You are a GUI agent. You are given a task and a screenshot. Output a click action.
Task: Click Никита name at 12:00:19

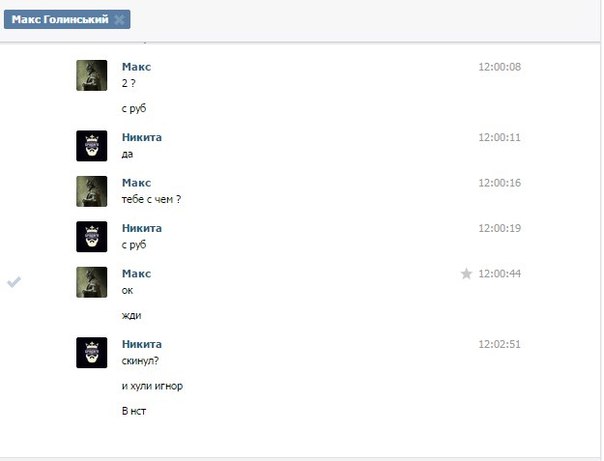pyautogui.click(x=142, y=228)
